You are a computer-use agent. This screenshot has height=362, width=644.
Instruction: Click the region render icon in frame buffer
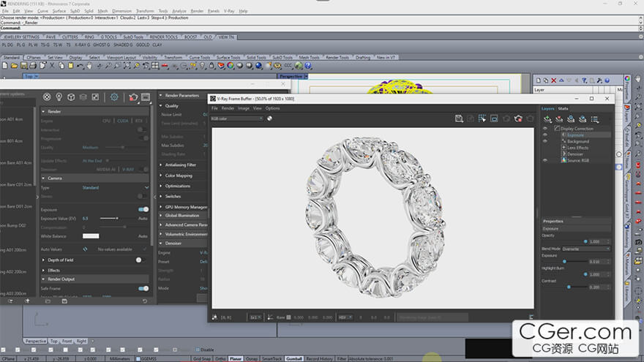(494, 118)
